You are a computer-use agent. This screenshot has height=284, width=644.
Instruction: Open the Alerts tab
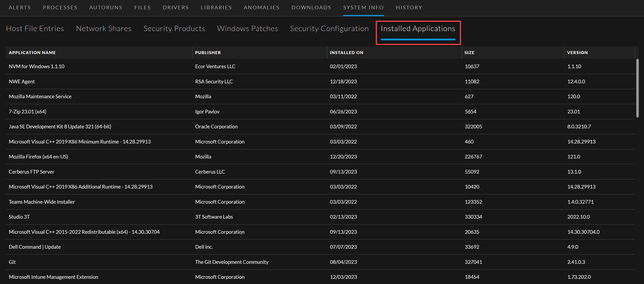tap(20, 8)
